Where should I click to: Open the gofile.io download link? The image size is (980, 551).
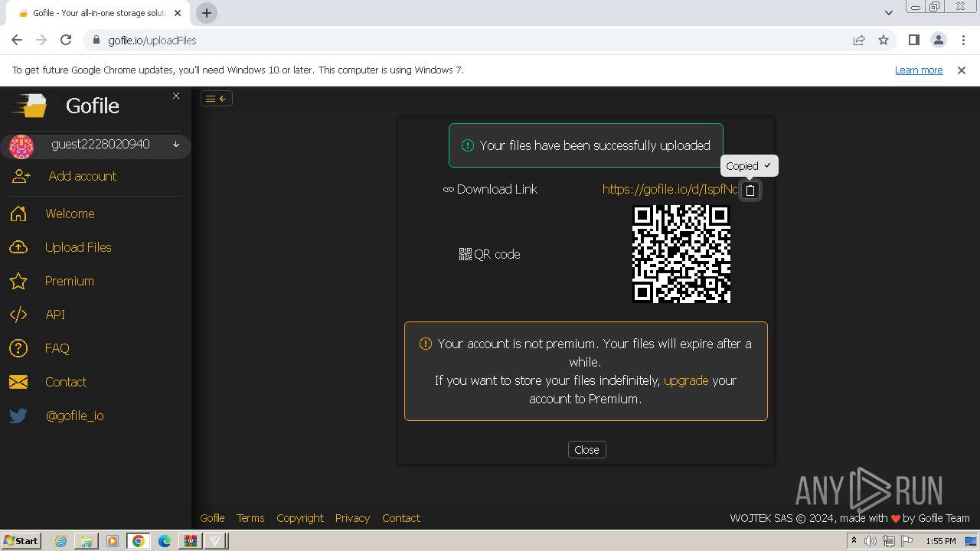click(x=670, y=189)
